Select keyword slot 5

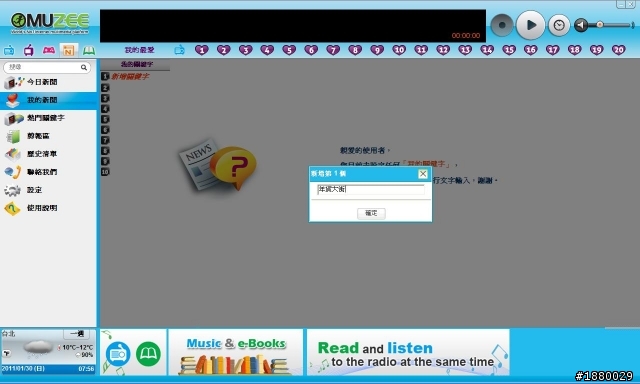(x=105, y=119)
